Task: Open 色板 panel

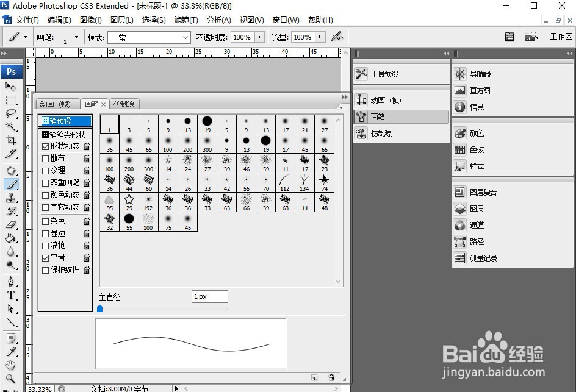Action: click(512, 150)
